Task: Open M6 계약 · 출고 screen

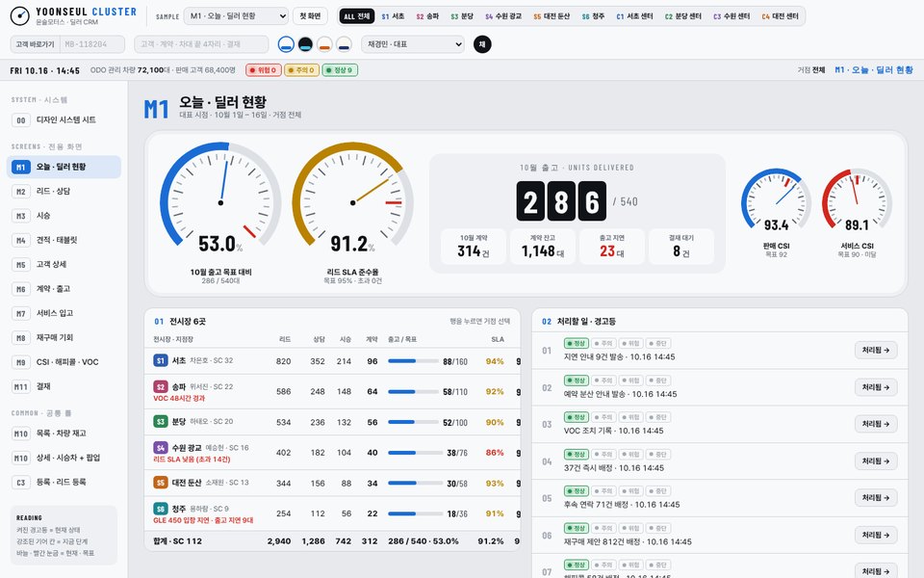Action: (x=64, y=289)
